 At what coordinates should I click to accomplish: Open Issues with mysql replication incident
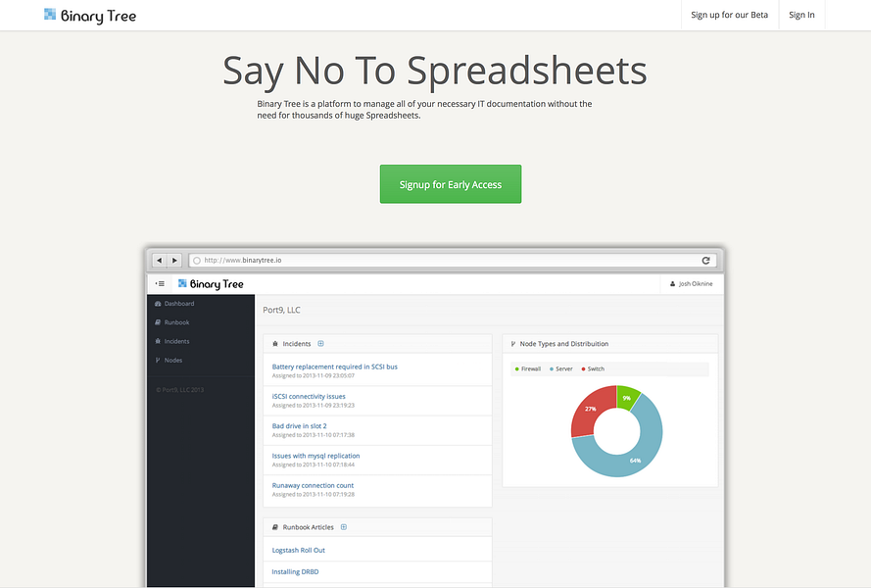(316, 456)
